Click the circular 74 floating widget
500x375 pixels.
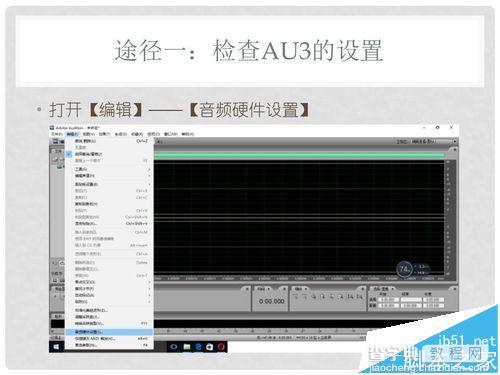404,269
